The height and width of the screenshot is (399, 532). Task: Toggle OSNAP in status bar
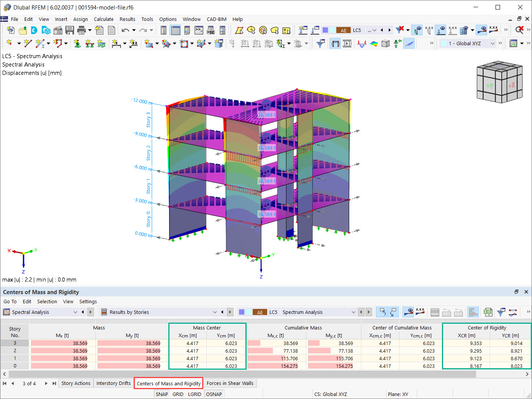(214, 394)
